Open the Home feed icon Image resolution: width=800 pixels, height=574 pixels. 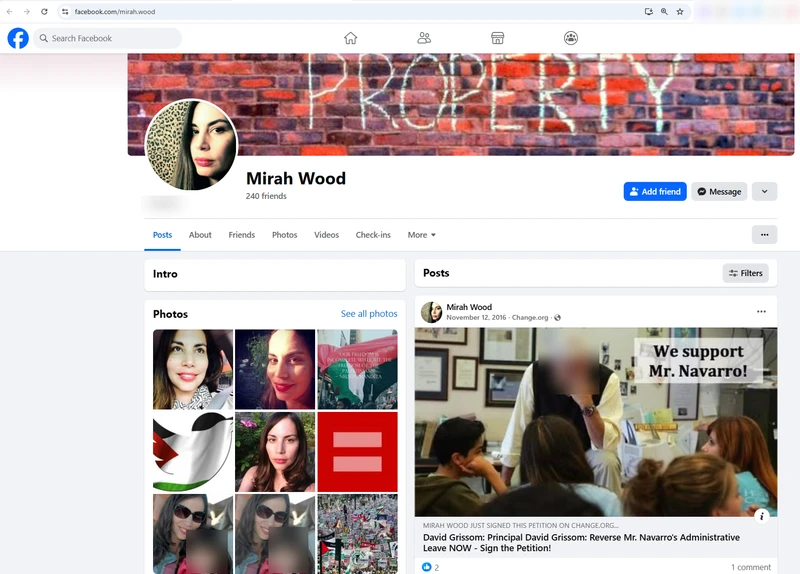(x=350, y=38)
